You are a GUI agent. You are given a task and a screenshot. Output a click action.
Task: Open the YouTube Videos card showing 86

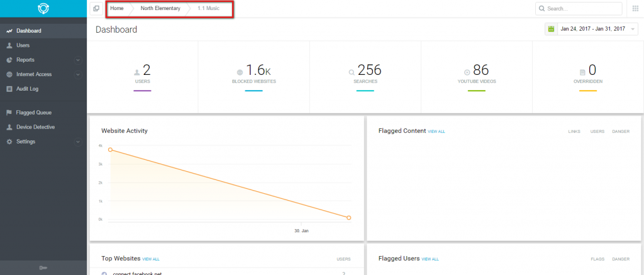pos(477,77)
